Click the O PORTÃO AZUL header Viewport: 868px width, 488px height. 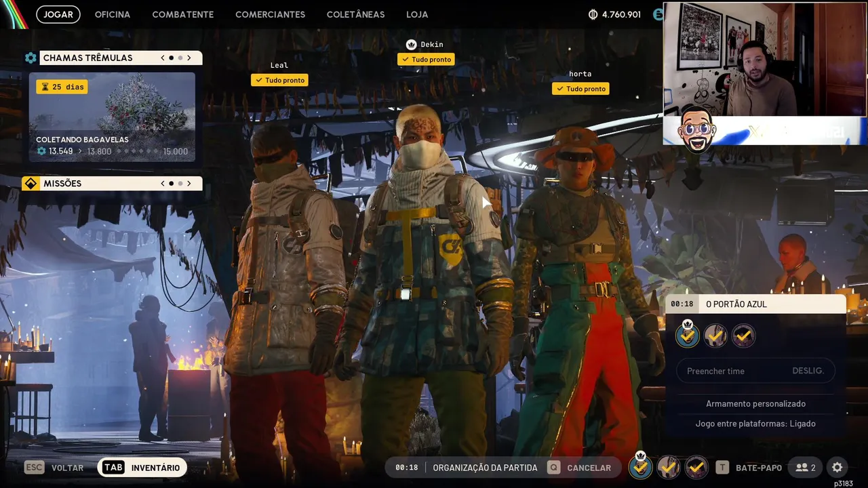pos(755,304)
